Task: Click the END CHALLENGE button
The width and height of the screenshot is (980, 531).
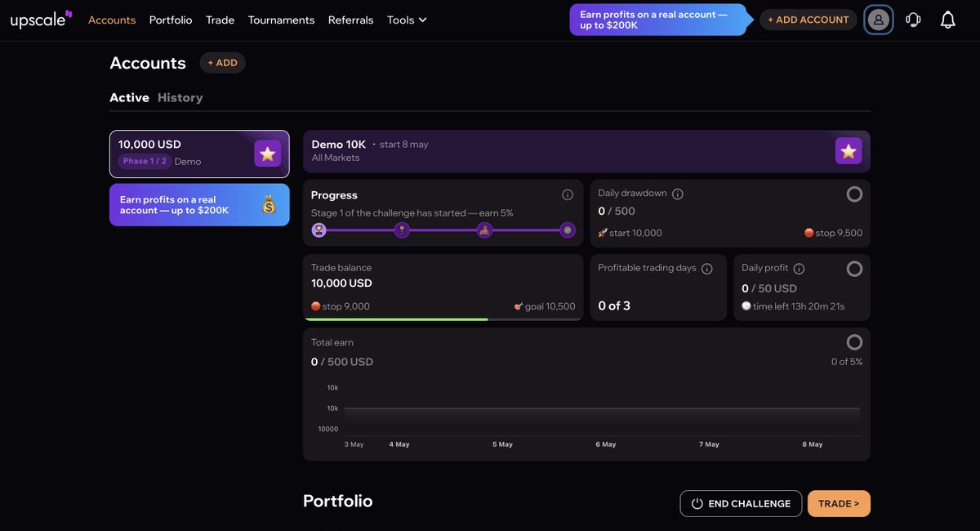Action: pos(741,504)
